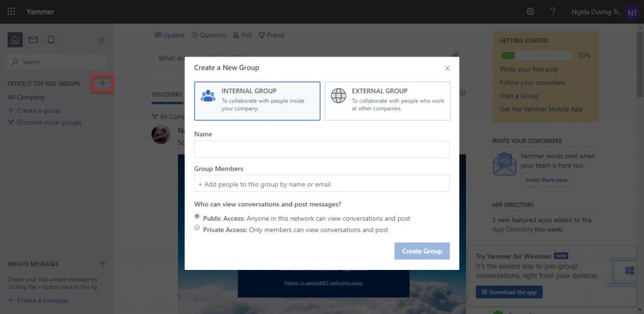Open the help question mark icon
This screenshot has width=644, height=314.
pyautogui.click(x=553, y=11)
